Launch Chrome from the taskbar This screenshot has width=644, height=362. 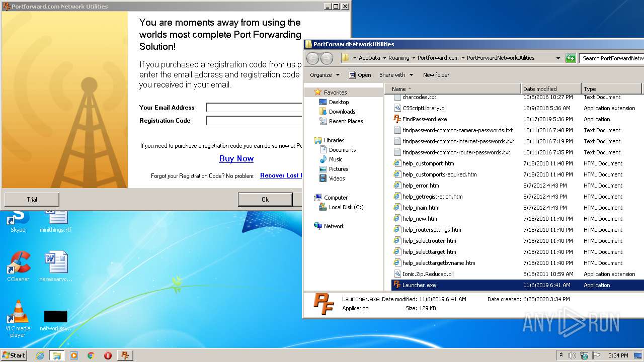coord(91,355)
